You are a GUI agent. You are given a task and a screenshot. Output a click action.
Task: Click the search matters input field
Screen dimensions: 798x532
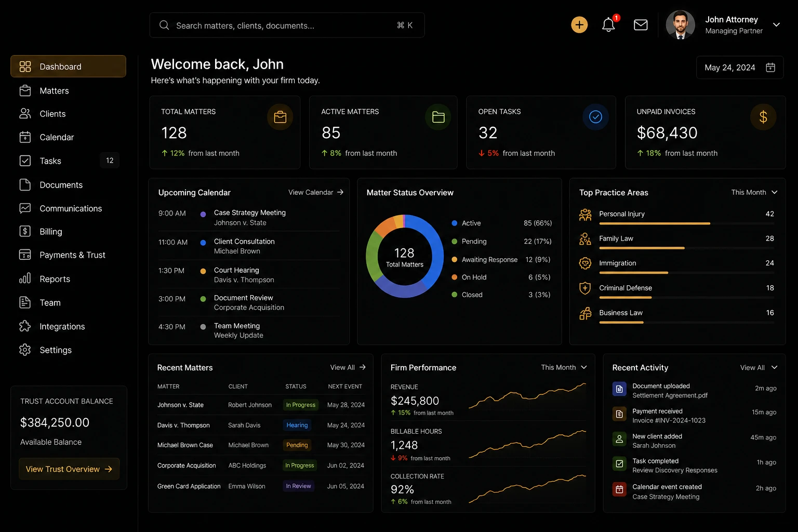pyautogui.click(x=287, y=25)
